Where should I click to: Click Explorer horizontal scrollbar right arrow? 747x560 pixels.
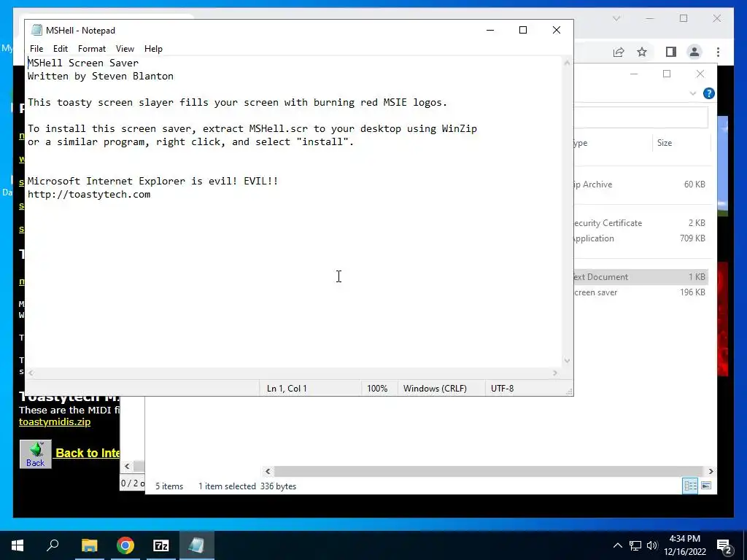711,472
